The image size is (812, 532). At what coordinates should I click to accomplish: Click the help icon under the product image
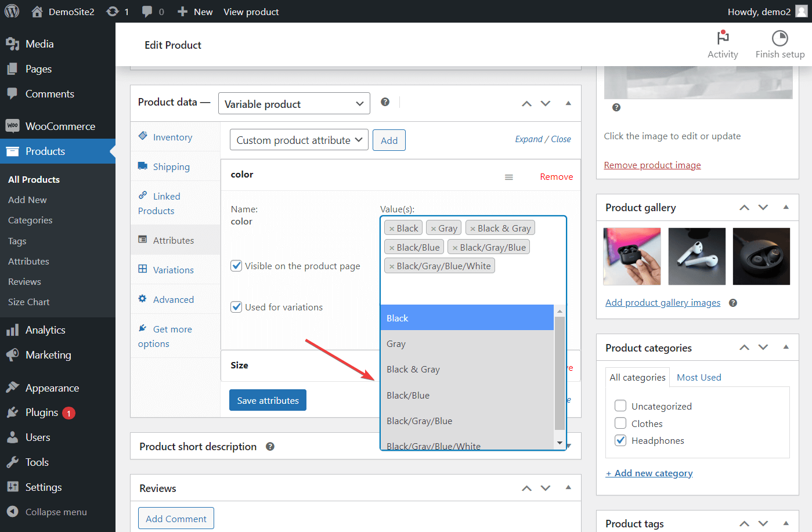coord(616,107)
